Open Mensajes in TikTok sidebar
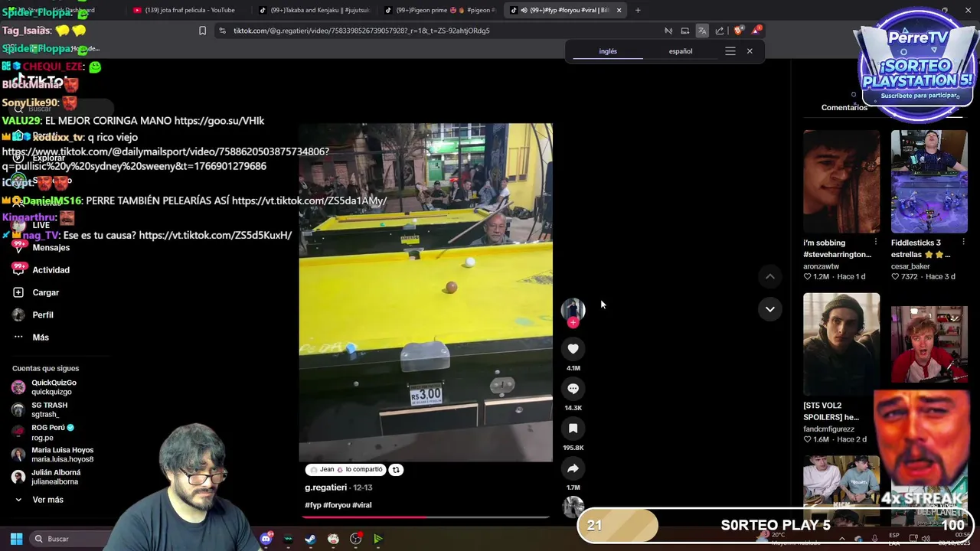 click(51, 248)
